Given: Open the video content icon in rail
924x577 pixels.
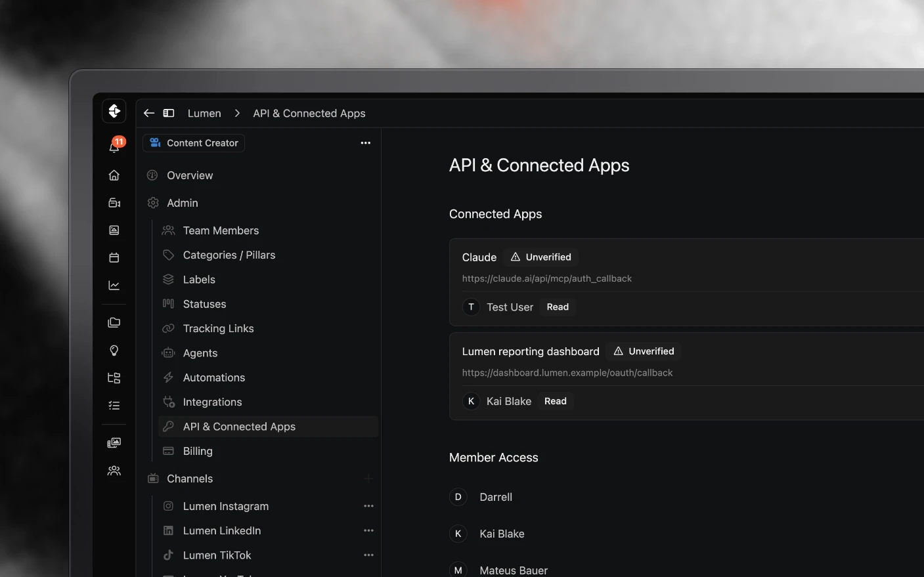Looking at the screenshot, I should point(114,203).
